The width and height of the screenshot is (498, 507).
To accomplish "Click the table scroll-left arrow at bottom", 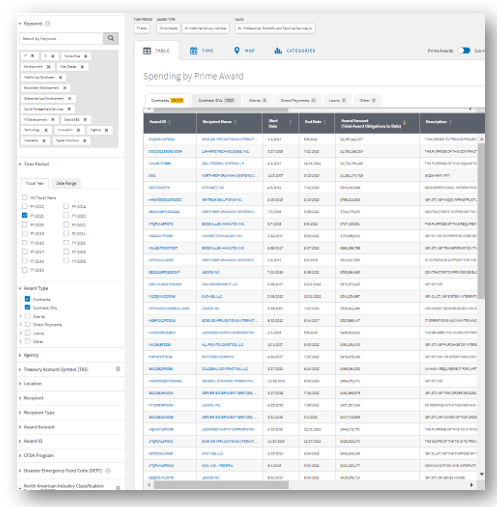I will (x=149, y=485).
